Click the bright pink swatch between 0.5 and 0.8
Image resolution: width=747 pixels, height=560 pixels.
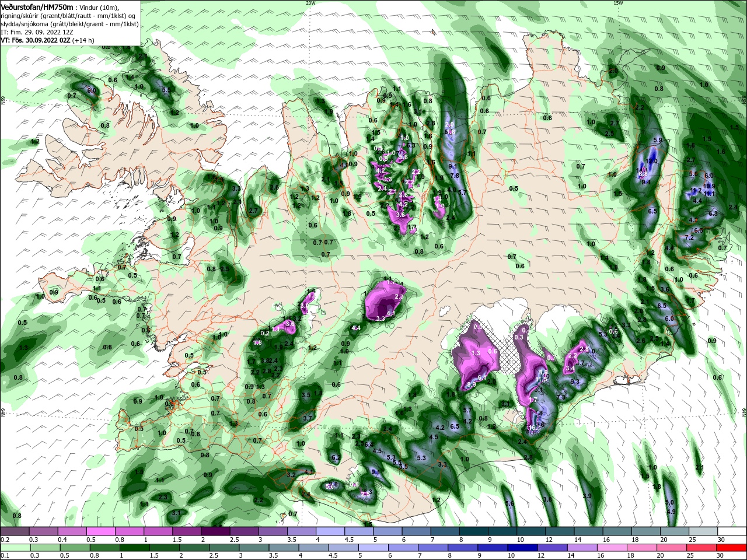click(x=100, y=531)
